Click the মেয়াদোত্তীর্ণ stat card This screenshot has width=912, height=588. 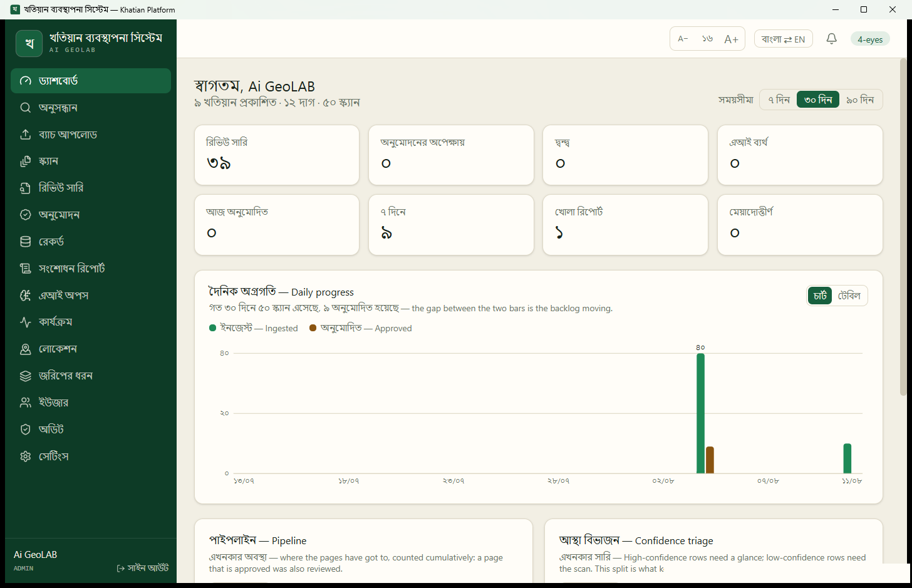800,225
